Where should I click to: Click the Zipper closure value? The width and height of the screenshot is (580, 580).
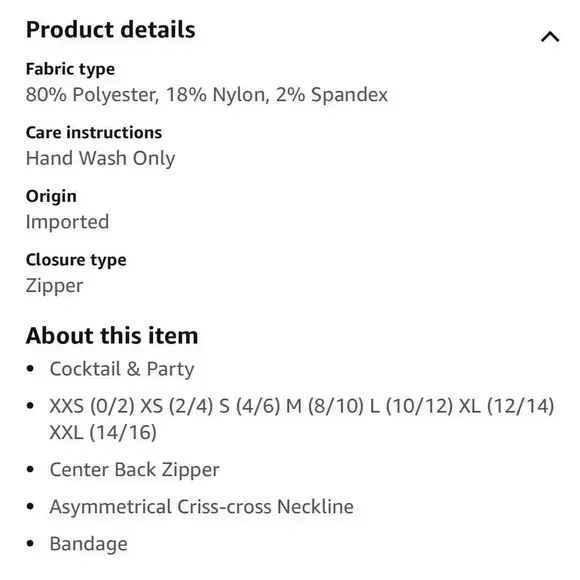[55, 286]
